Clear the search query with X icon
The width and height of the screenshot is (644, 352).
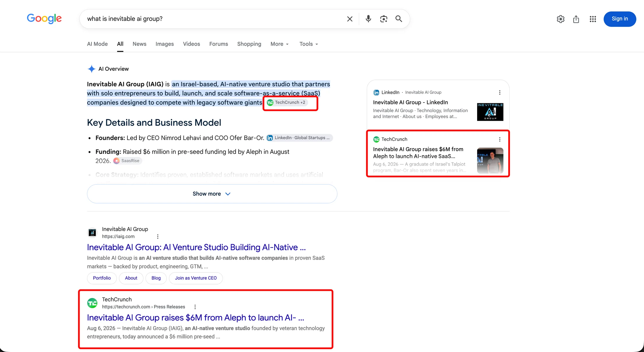coord(350,19)
